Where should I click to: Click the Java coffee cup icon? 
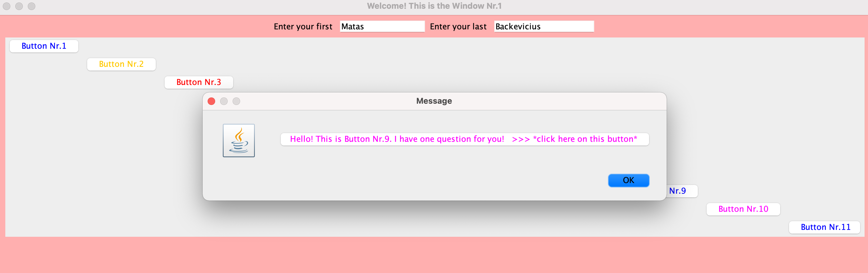click(239, 141)
